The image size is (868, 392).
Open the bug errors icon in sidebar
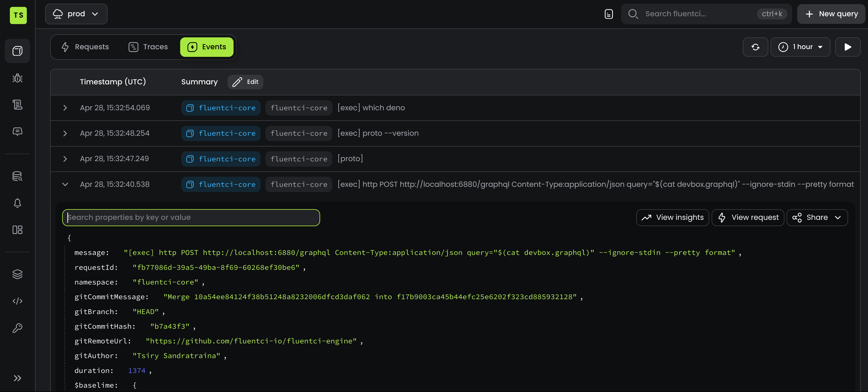[17, 78]
